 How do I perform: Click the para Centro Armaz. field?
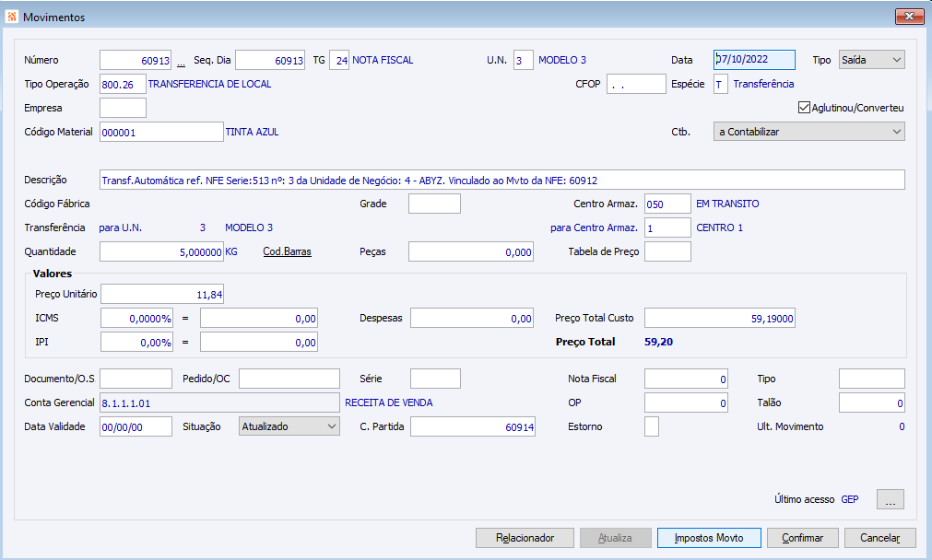pos(668,227)
